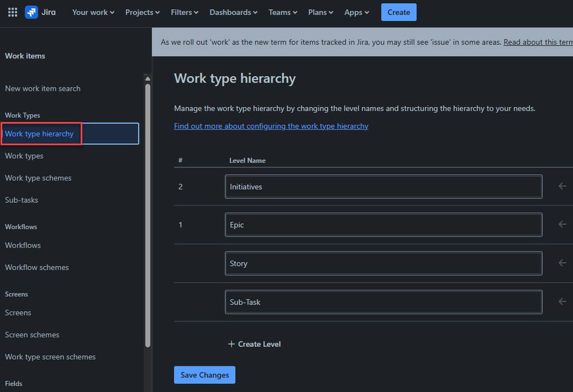Click the arrow icon beside Epic level
Viewport: 573px width, 392px height.
(x=562, y=224)
